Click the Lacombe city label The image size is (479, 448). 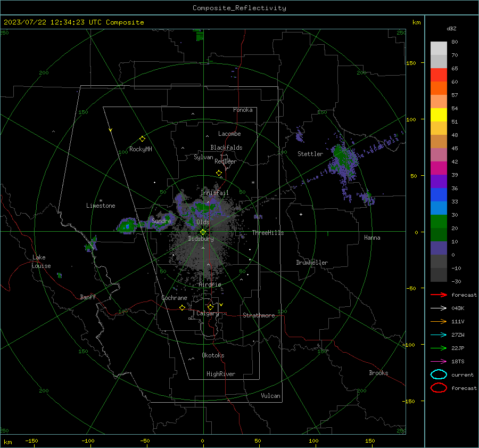(229, 134)
